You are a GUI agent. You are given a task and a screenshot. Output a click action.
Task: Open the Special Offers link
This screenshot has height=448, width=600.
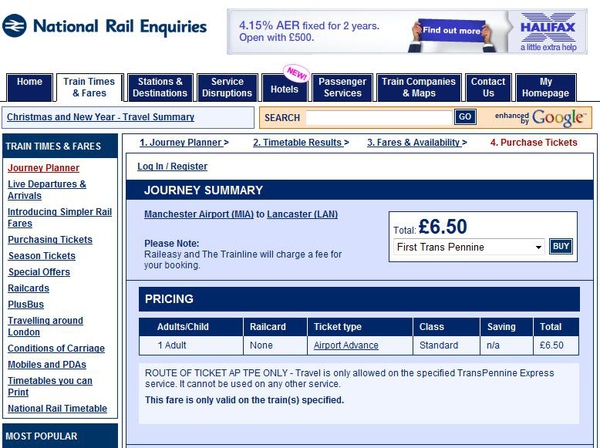pos(39,272)
